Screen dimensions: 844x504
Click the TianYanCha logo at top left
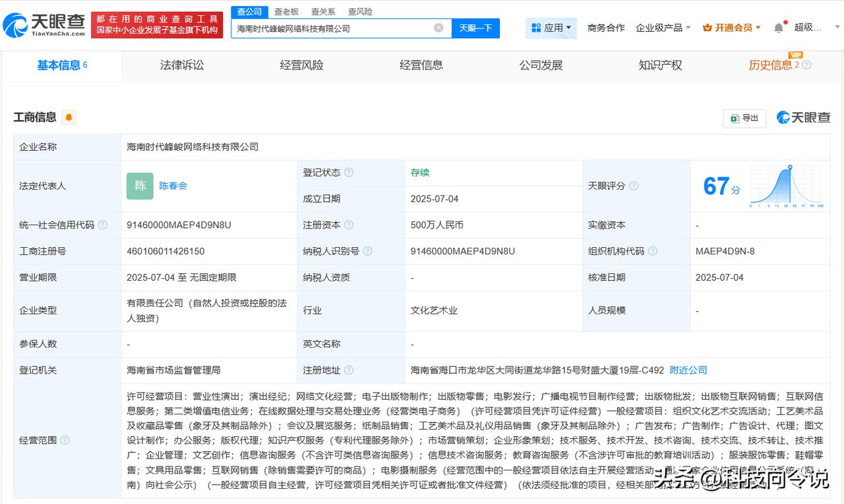tap(44, 25)
